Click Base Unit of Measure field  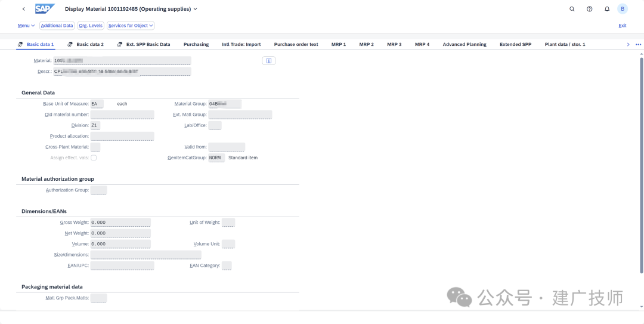click(x=97, y=104)
